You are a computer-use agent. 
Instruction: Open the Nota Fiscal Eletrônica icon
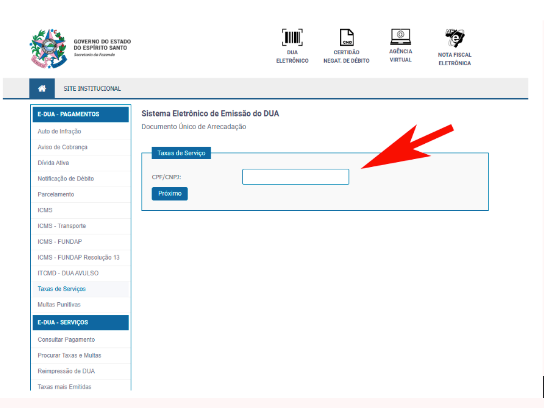(x=454, y=38)
